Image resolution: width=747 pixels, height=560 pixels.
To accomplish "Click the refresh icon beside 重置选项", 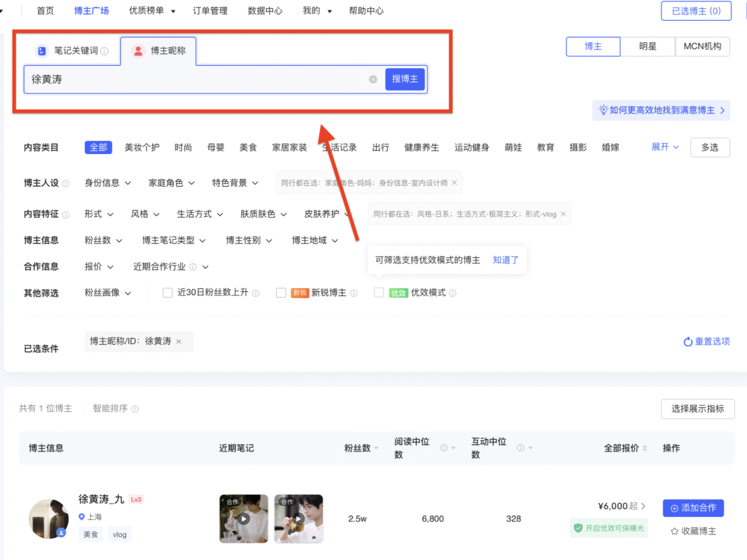I will pyautogui.click(x=688, y=342).
